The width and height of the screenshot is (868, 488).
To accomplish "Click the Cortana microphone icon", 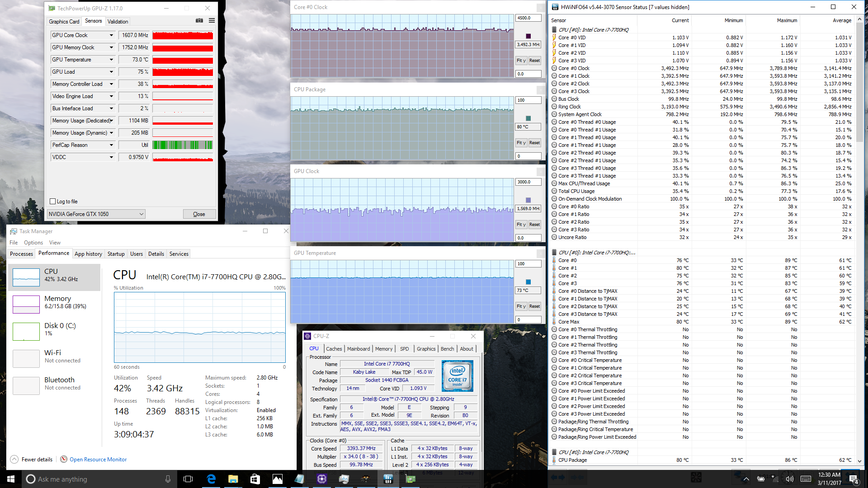I will pyautogui.click(x=168, y=479).
